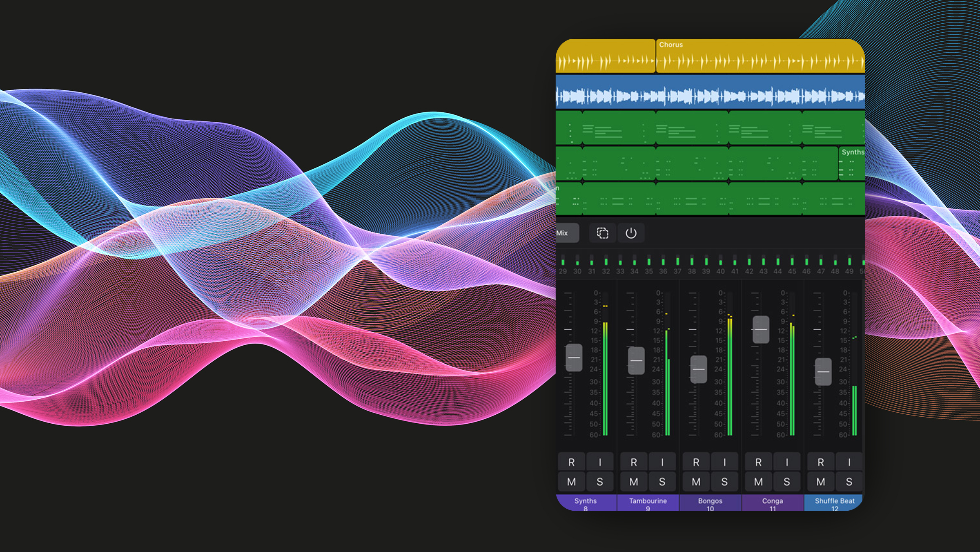Open the Mix tab
The height and width of the screenshot is (552, 980).
tap(566, 233)
